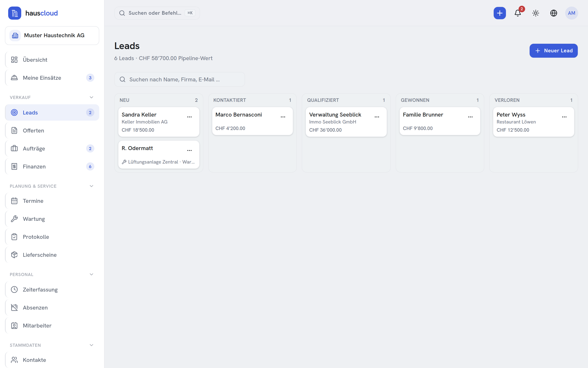Screen dimensions: 588x368
Task: Click the Leads target icon
Action: click(14, 112)
